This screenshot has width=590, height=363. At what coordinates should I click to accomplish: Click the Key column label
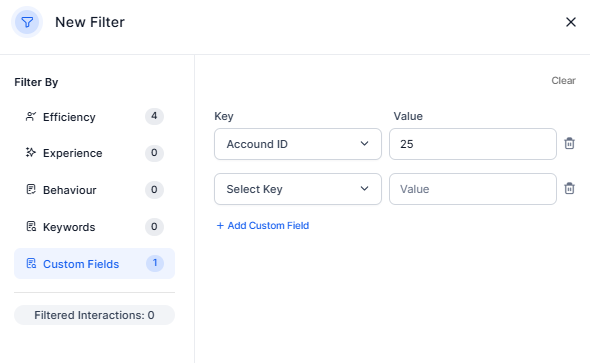click(224, 116)
